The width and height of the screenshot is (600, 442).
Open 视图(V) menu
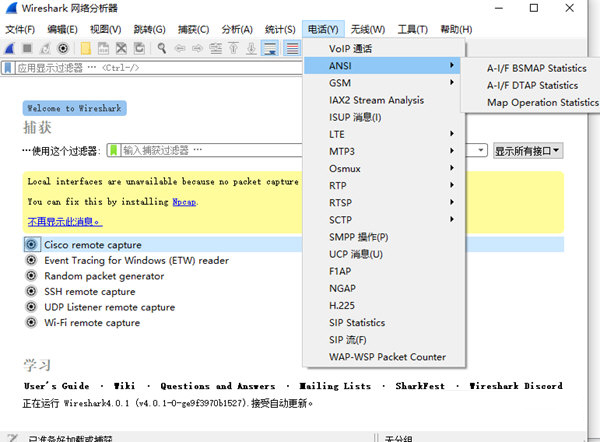(106, 29)
